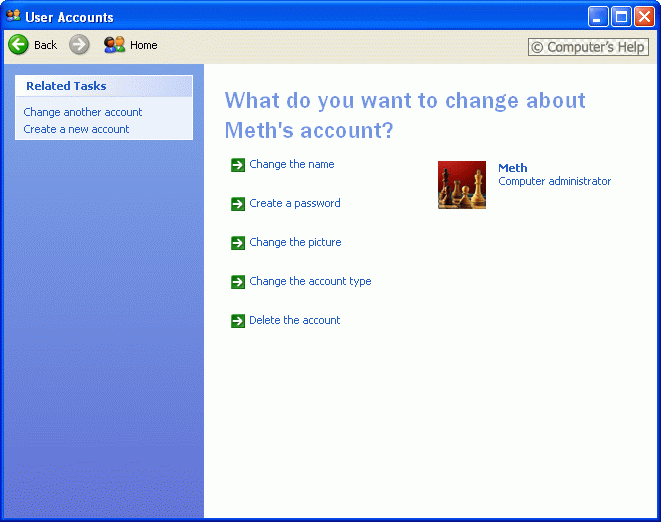Image resolution: width=661 pixels, height=522 pixels.
Task: Minimize the User Accounts window
Action: [598, 17]
